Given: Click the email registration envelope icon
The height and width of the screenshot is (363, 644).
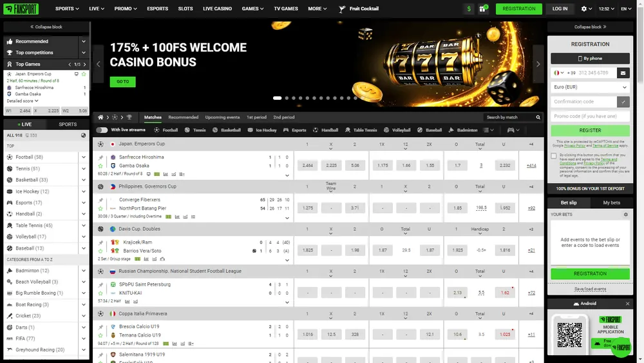Looking at the screenshot, I should click(x=623, y=73).
